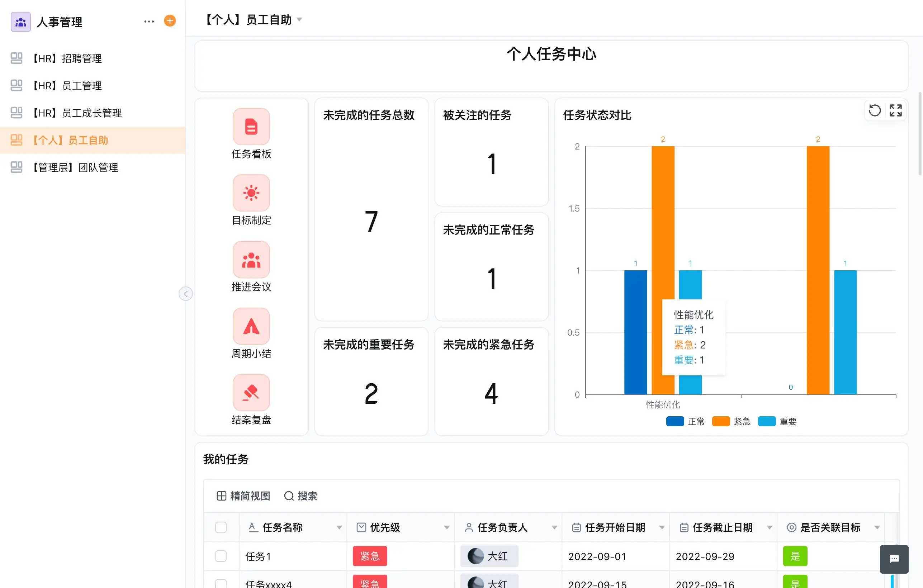Click the avatar of 大红 in 任务1 row

(x=476, y=556)
